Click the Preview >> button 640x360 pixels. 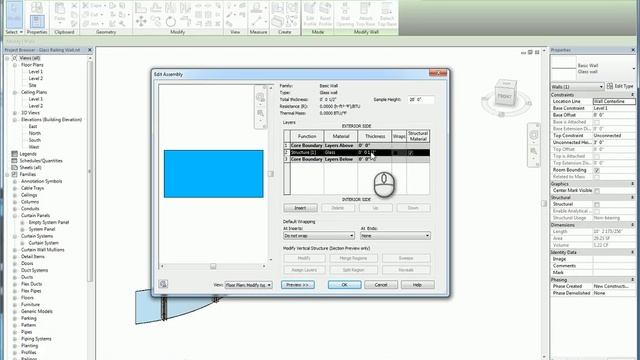point(298,285)
